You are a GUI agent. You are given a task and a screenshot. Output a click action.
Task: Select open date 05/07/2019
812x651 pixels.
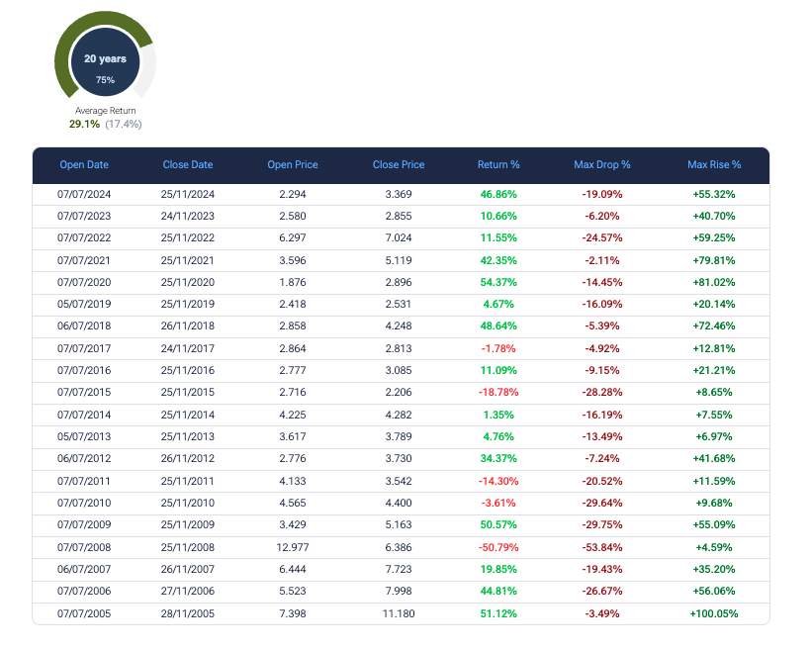click(x=84, y=304)
